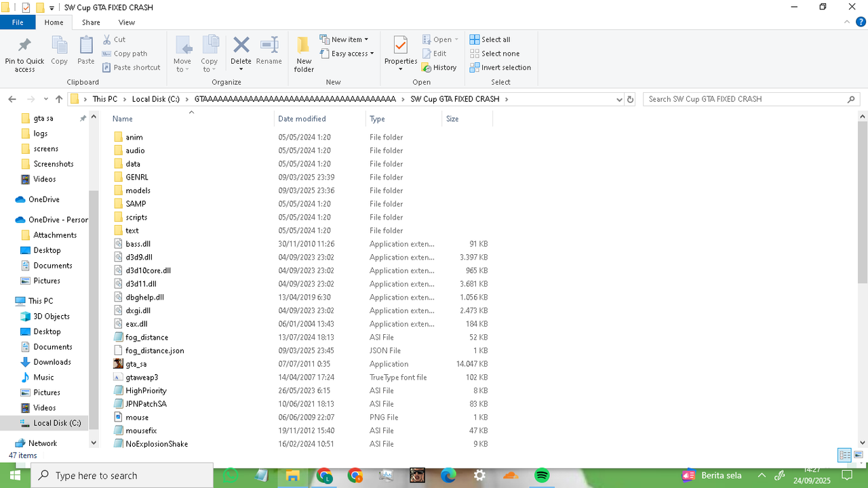Open the Windows Start menu

tap(15, 476)
